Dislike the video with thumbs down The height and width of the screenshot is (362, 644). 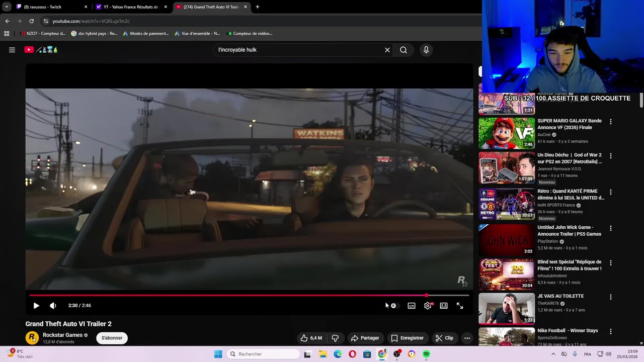click(335, 338)
